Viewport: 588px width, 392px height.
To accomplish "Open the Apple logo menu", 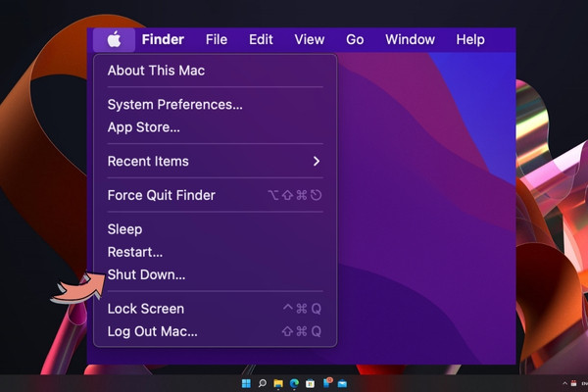I will click(x=114, y=39).
